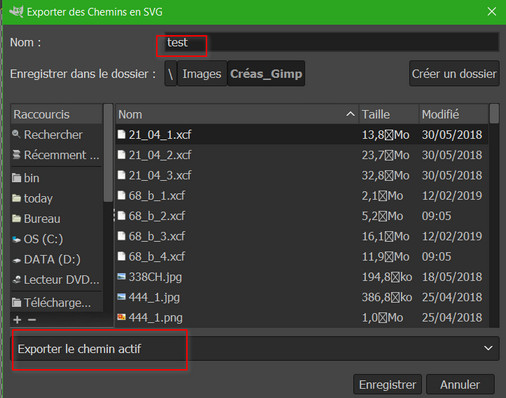This screenshot has width=506, height=398.
Task: Select file 444_1.png
Action: pyautogui.click(x=302, y=317)
